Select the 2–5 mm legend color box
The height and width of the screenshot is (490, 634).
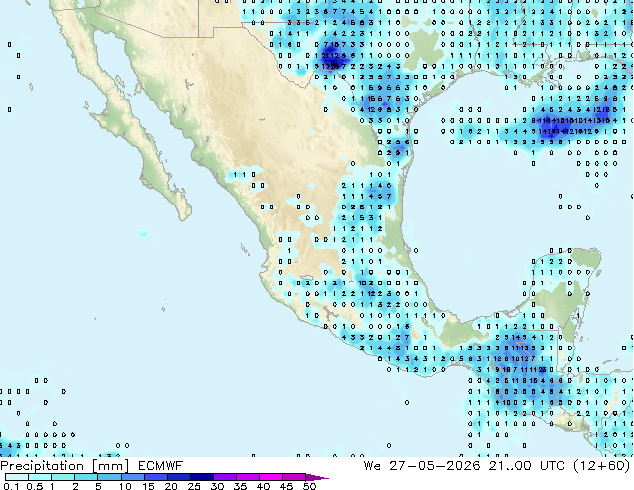pyautogui.click(x=86, y=477)
